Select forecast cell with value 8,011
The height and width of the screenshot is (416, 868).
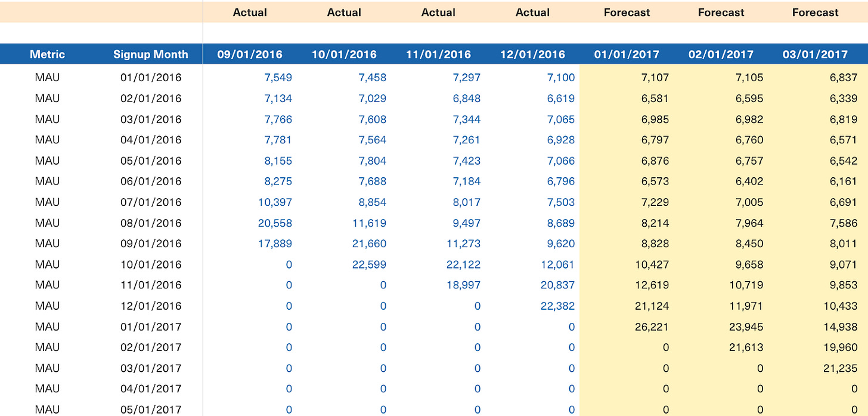tap(843, 244)
